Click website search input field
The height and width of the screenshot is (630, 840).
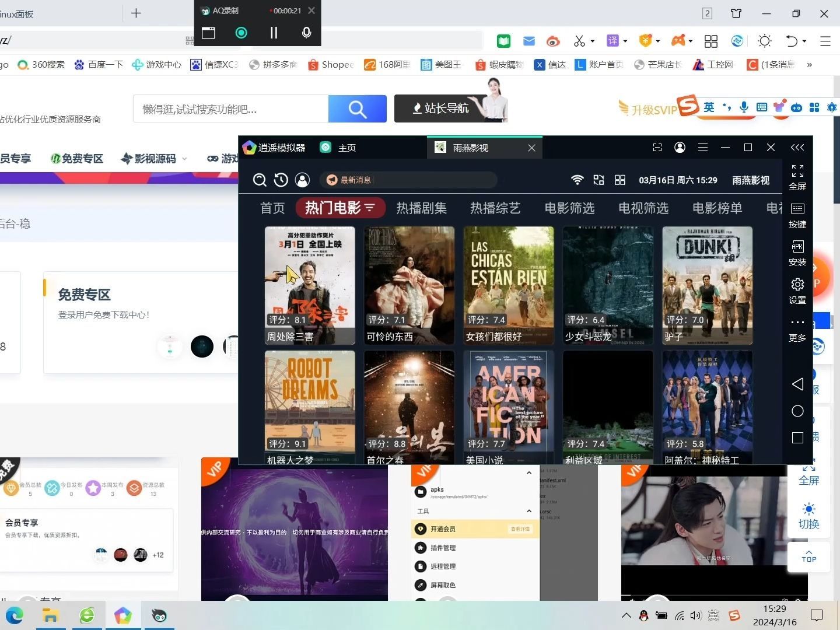(x=231, y=109)
